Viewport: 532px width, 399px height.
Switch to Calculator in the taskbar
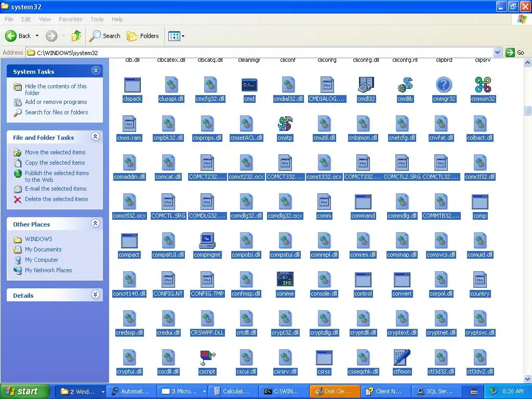[232, 392]
